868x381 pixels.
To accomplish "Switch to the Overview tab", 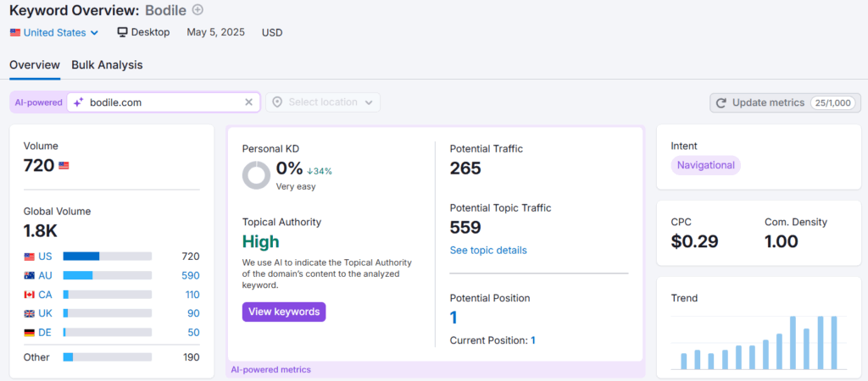I will (x=35, y=65).
